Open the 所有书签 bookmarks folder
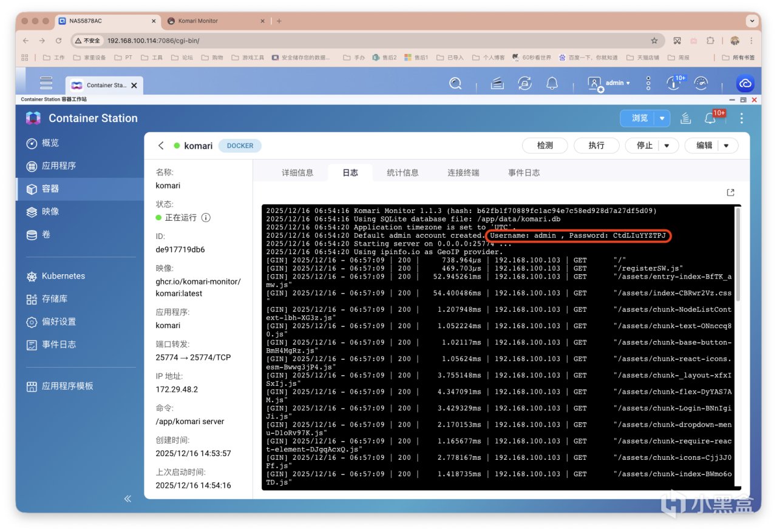 click(739, 58)
